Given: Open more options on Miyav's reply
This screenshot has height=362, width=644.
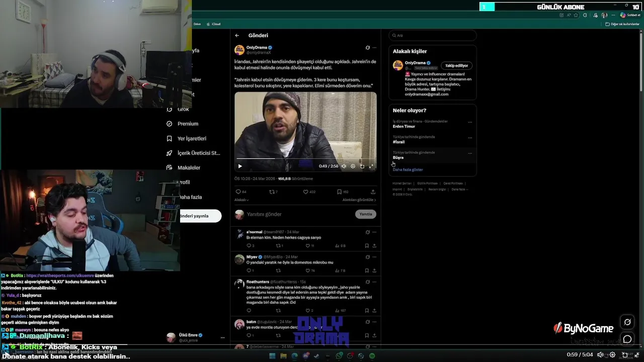Looking at the screenshot, I should [374, 257].
